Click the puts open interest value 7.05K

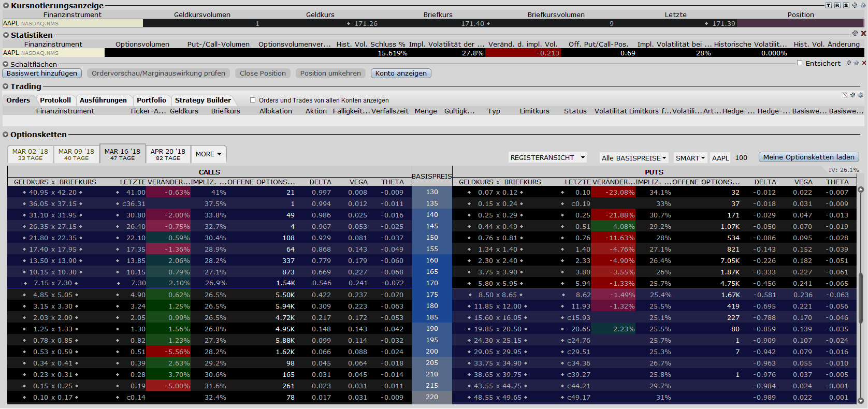pyautogui.click(x=730, y=260)
